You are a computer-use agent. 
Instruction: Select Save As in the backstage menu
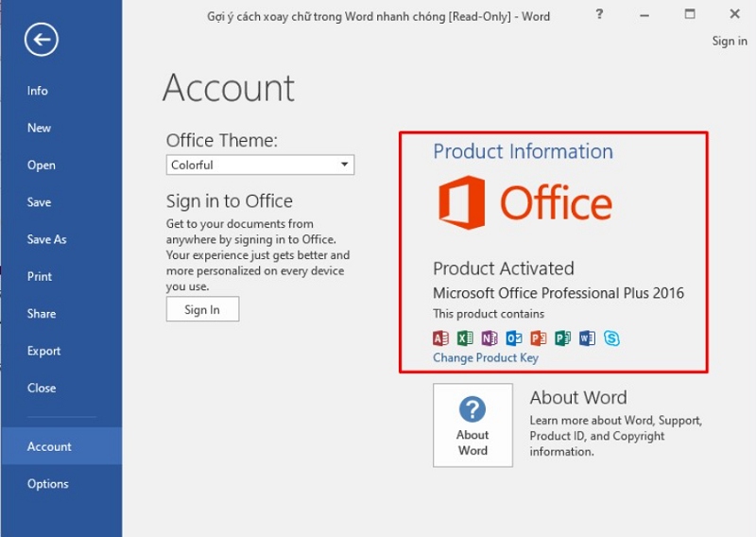(47, 239)
